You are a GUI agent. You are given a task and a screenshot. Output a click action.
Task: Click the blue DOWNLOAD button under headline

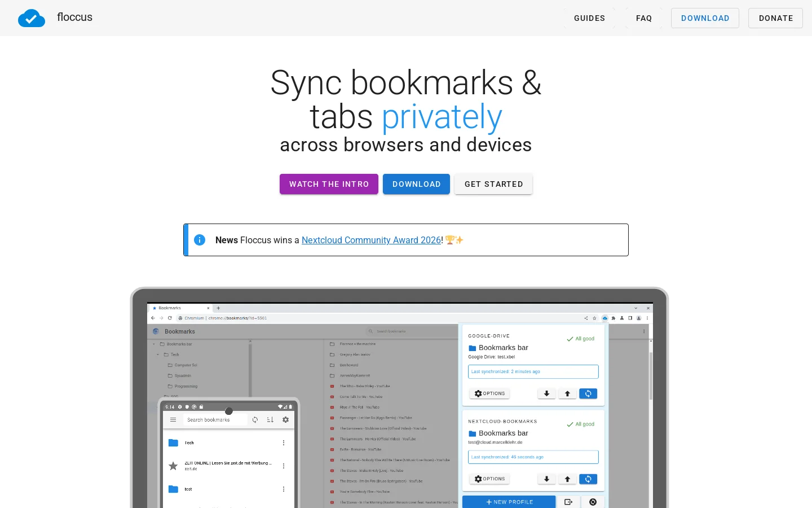tap(416, 184)
